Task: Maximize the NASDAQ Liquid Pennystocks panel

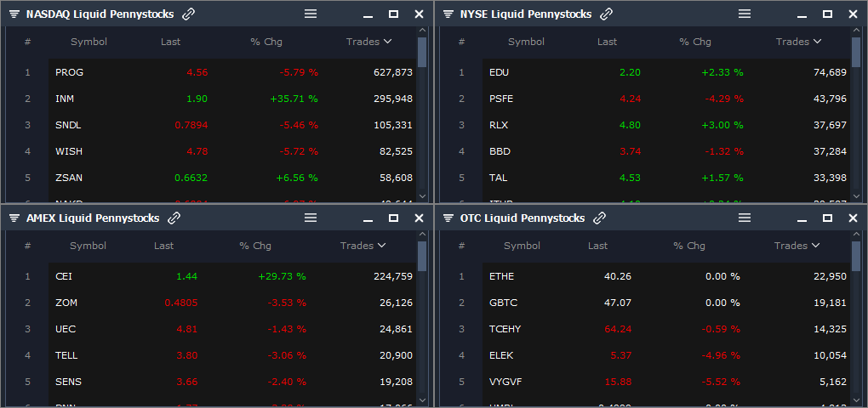Action: [394, 14]
